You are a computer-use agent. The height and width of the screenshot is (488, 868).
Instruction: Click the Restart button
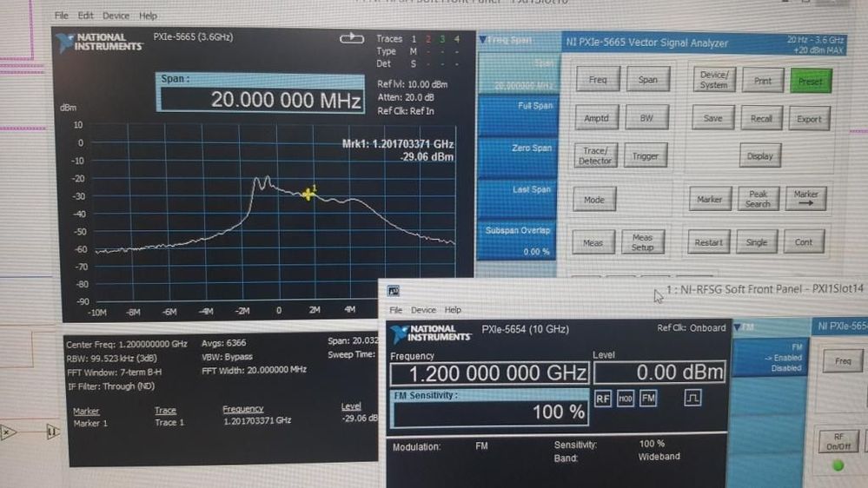(x=709, y=242)
